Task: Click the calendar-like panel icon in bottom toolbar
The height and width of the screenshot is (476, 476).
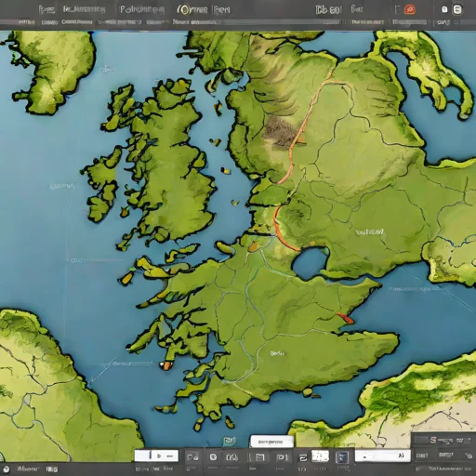Action: click(259, 457)
